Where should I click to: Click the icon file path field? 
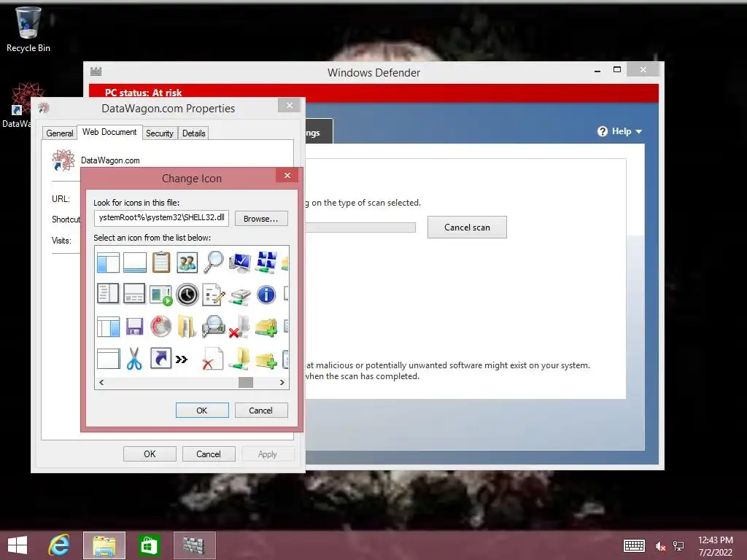161,217
